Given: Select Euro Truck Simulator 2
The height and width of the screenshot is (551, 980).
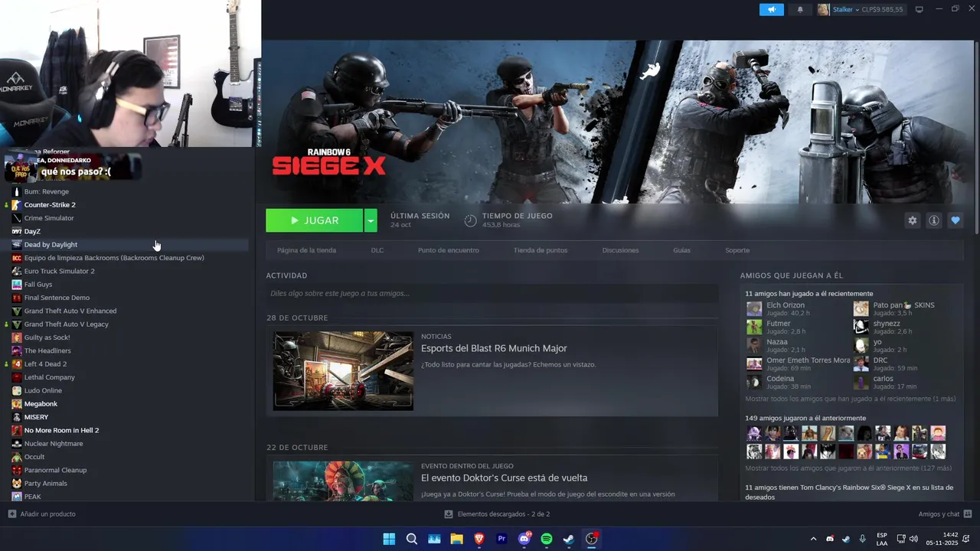Looking at the screenshot, I should 60,271.
